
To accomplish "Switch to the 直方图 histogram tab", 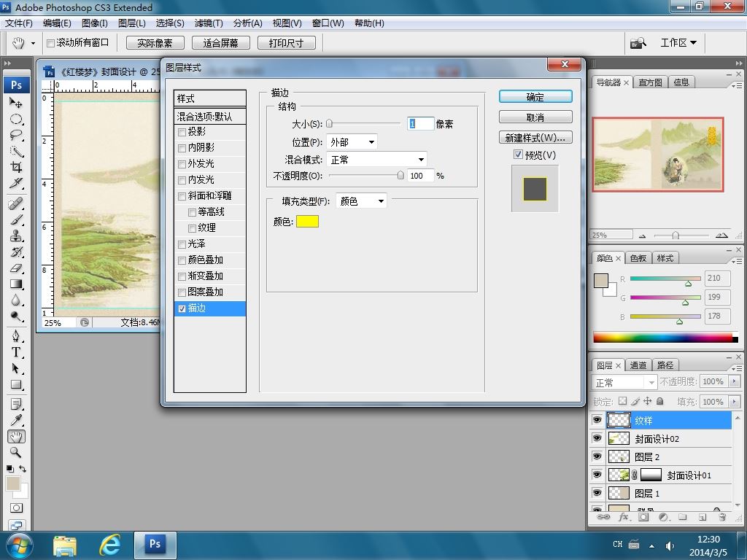I will (650, 82).
